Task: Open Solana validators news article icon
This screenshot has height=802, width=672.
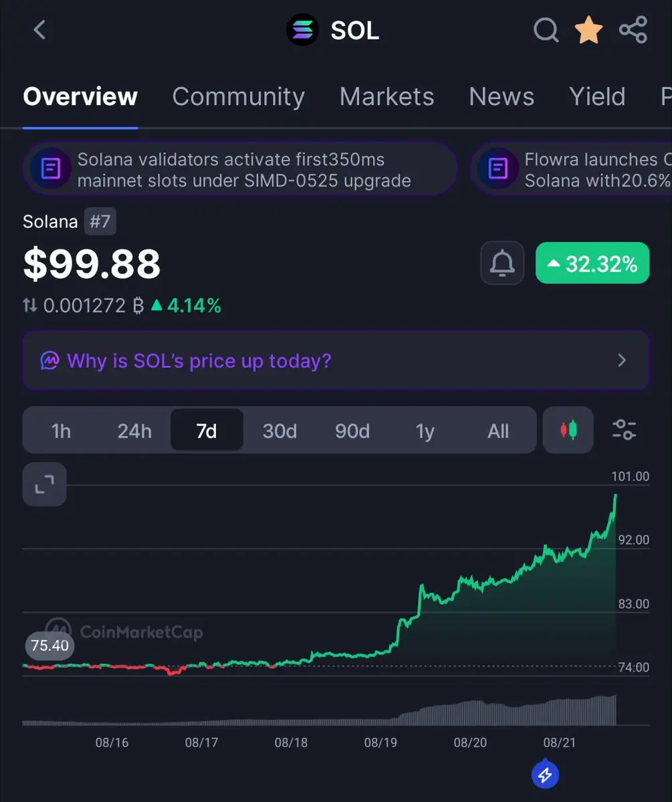Action: coord(51,169)
